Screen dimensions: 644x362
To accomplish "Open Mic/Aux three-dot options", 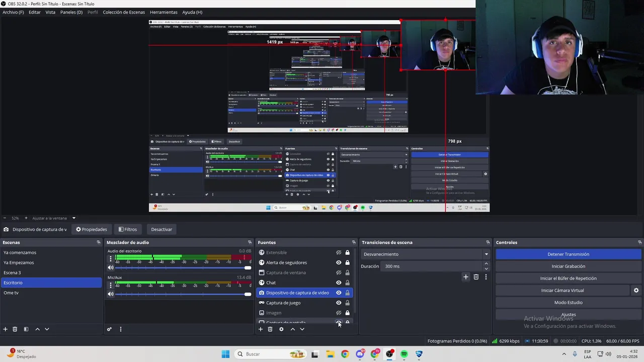I will coord(111,286).
